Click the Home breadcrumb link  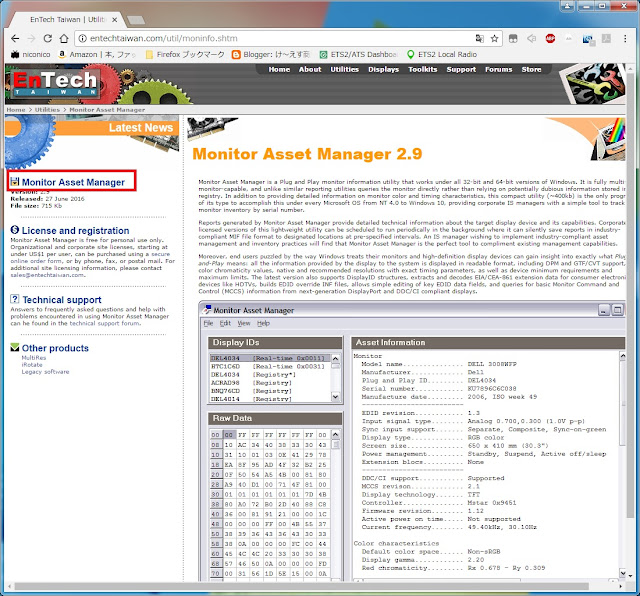[x=16, y=110]
